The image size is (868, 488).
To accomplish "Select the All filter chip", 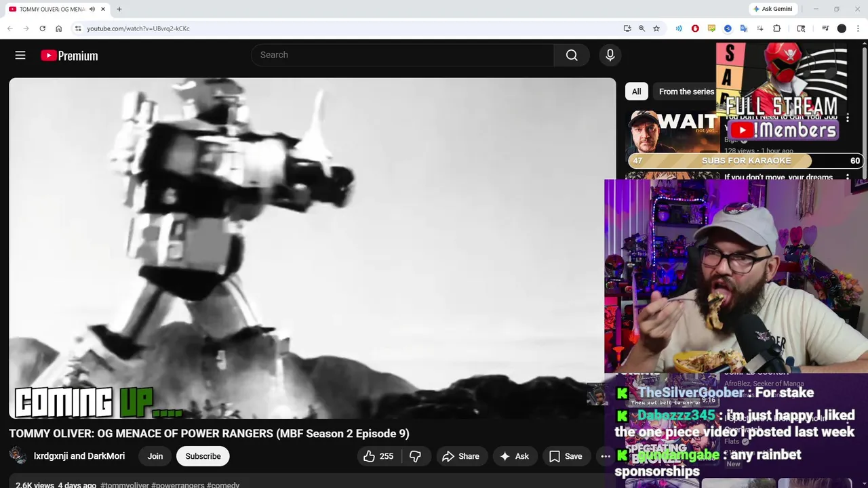I will pyautogui.click(x=636, y=91).
